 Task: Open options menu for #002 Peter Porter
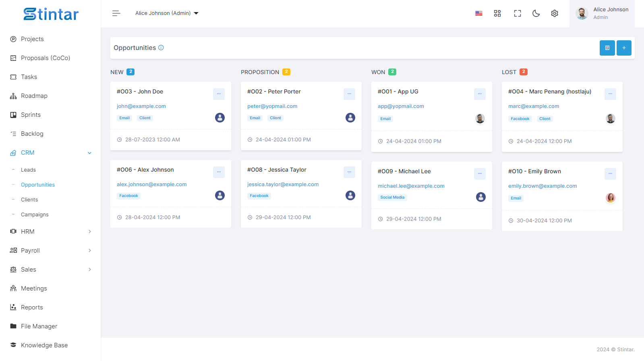[x=349, y=94]
